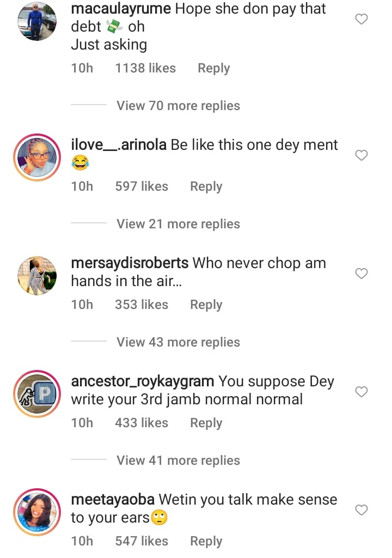This screenshot has height=558, width=392.
Task: Tap the heart on ilove__.arinola's comment
Action: [362, 155]
